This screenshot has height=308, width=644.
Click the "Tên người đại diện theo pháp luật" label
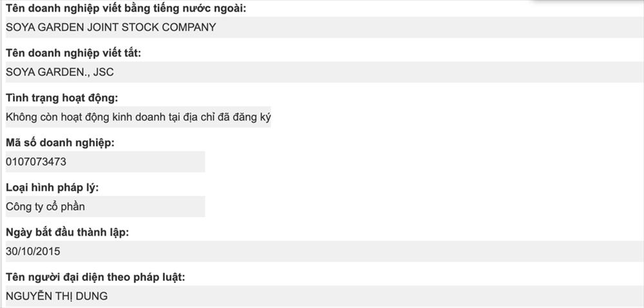coord(95,277)
